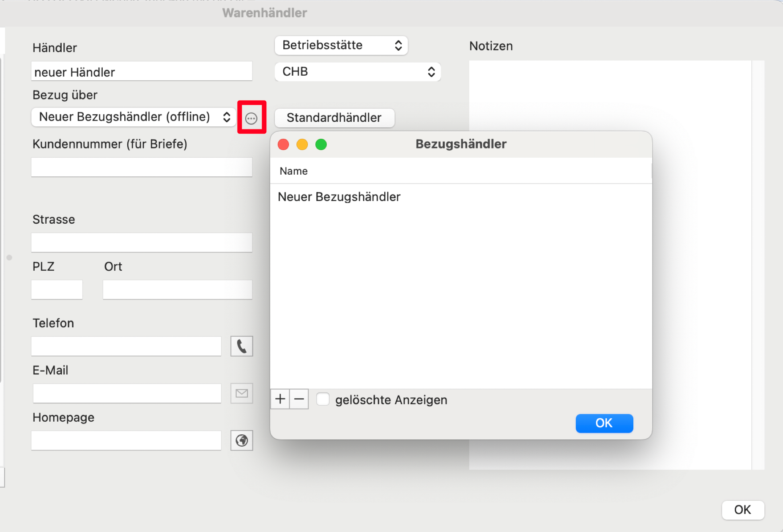This screenshot has width=783, height=532.
Task: Remove selected Bezugshändler with minus button
Action: point(299,399)
